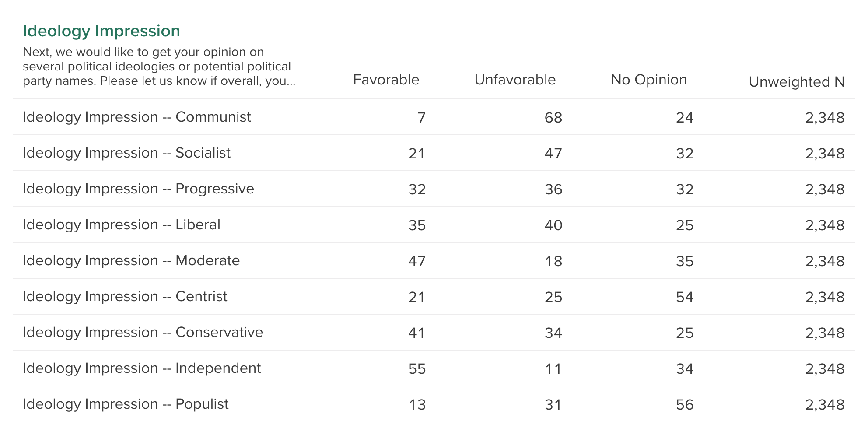Viewport: 868px width, 421px height.
Task: Click the Populist ideology row label
Action: (126, 404)
